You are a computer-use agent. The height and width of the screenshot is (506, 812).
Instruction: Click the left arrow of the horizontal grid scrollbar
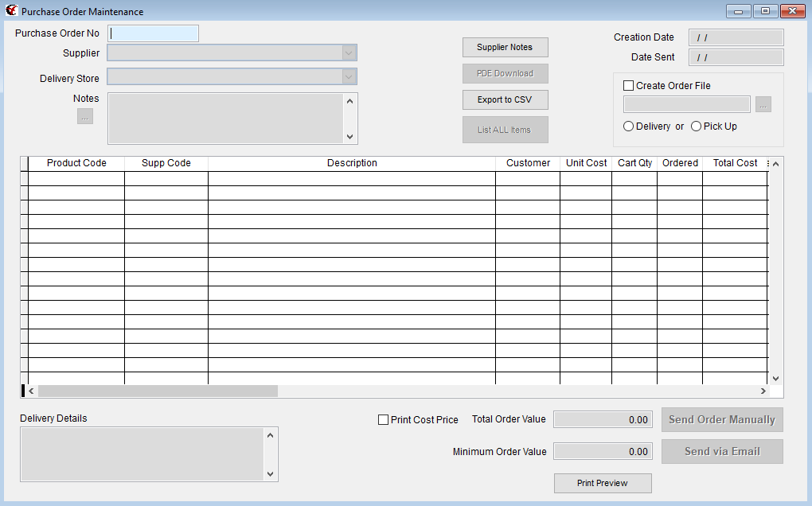tap(30, 391)
